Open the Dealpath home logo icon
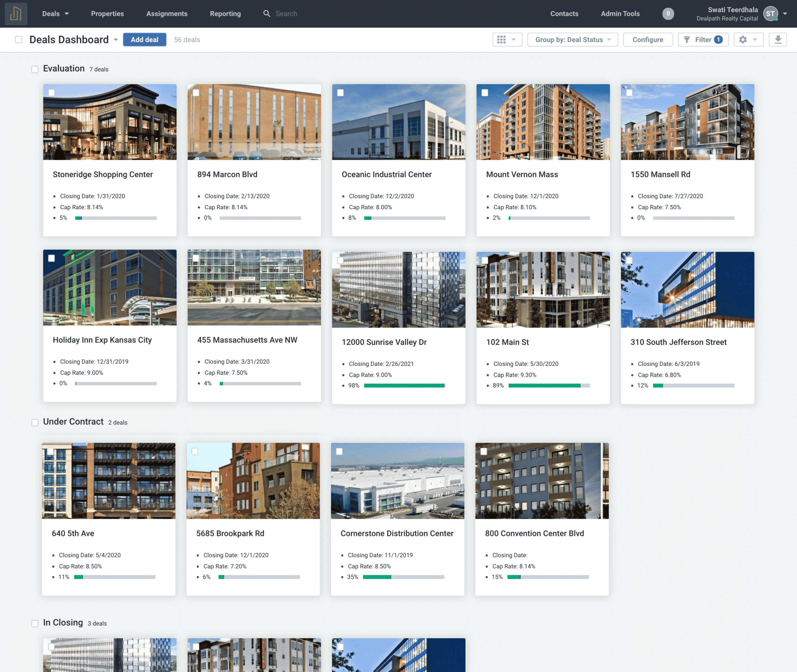 [x=16, y=13]
